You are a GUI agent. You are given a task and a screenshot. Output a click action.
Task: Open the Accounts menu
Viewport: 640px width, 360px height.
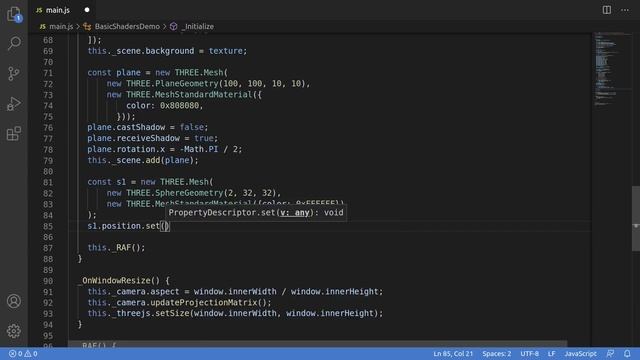point(14,301)
